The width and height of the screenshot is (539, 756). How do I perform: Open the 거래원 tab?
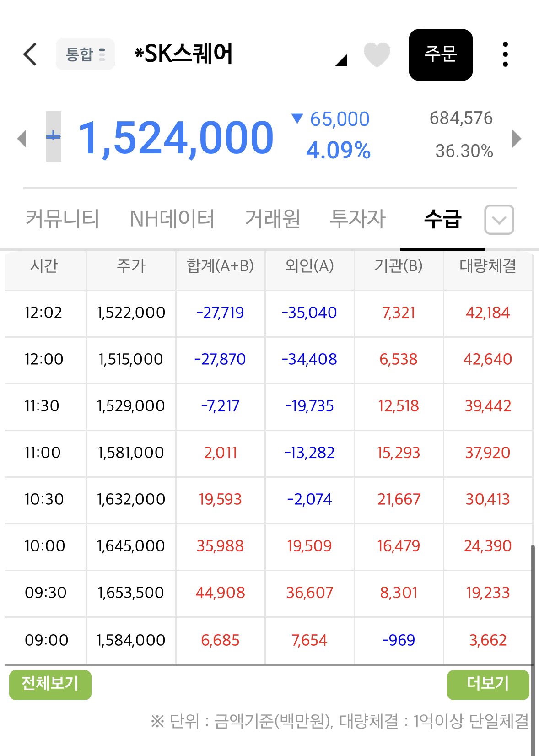coord(272,218)
